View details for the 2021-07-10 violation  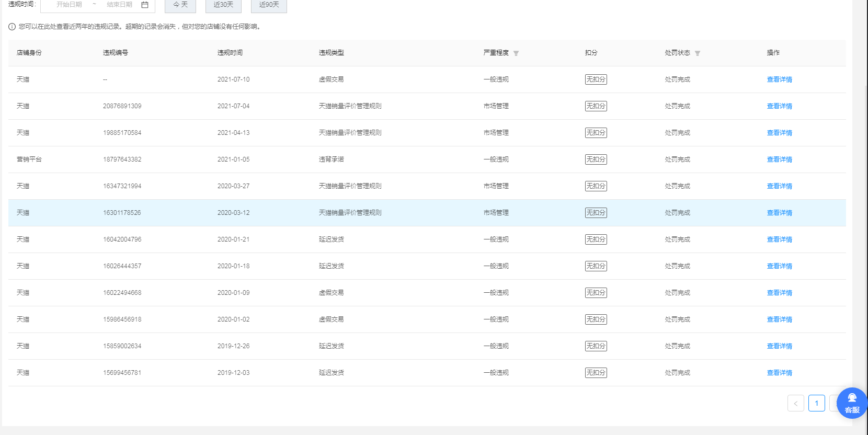pos(779,79)
